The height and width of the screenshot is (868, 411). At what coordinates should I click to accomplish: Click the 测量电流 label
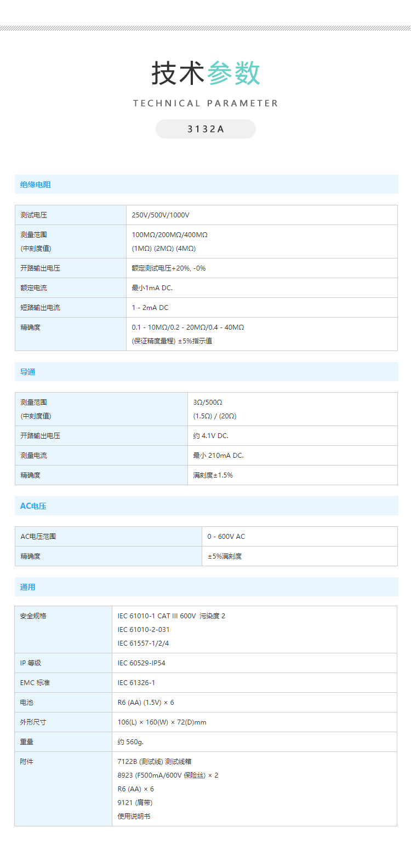click(x=34, y=456)
